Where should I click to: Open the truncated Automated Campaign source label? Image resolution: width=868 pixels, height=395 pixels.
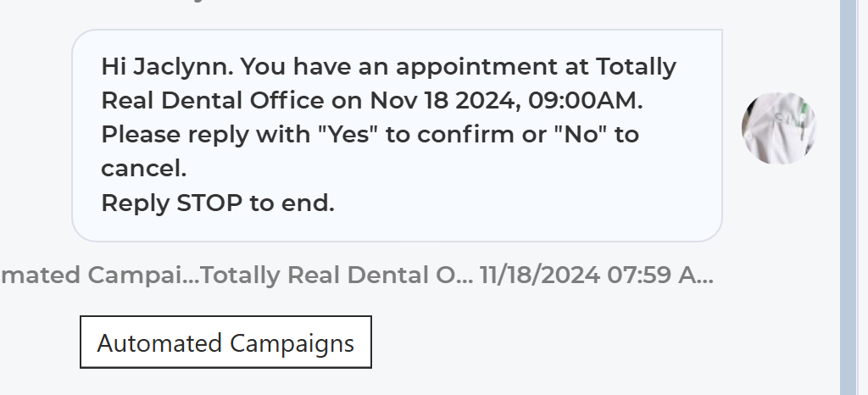pos(100,275)
